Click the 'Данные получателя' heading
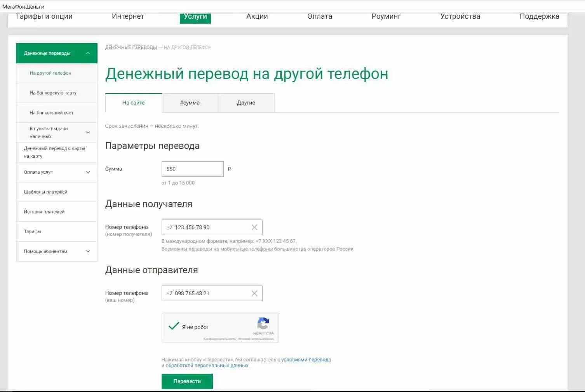 (x=149, y=204)
